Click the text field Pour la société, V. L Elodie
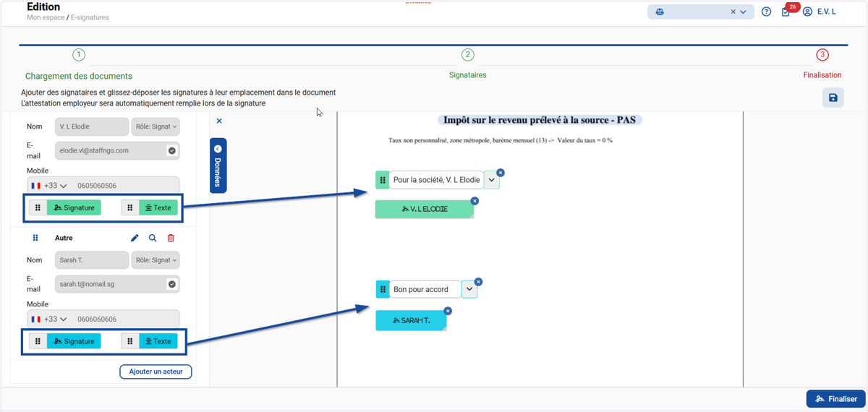868x412 pixels. [436, 180]
